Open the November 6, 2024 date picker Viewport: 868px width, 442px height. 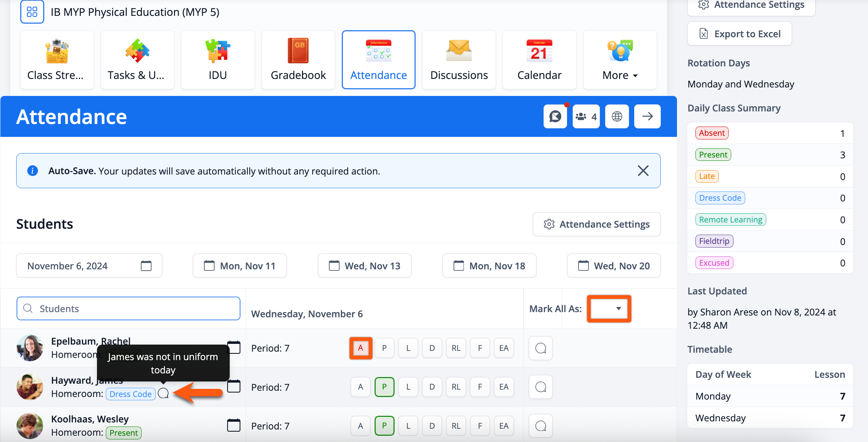(89, 266)
